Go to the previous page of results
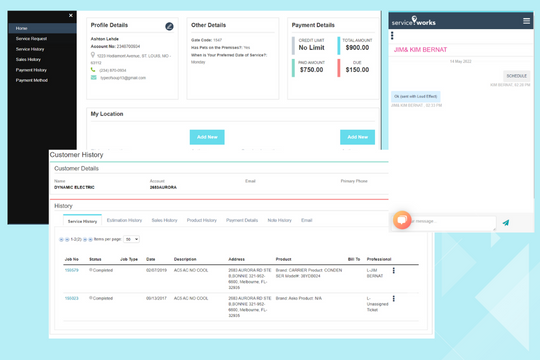 [x=67, y=239]
